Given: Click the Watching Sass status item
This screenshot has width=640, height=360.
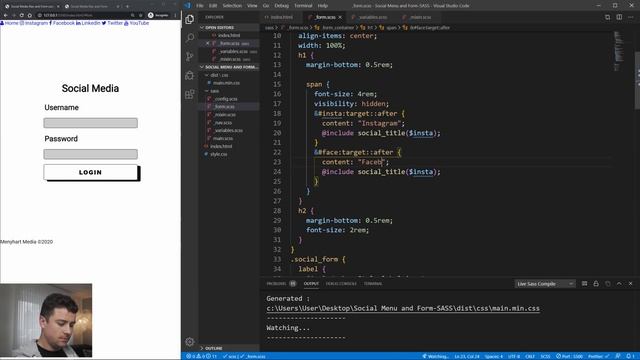Looking at the screenshot, I should tap(435, 356).
